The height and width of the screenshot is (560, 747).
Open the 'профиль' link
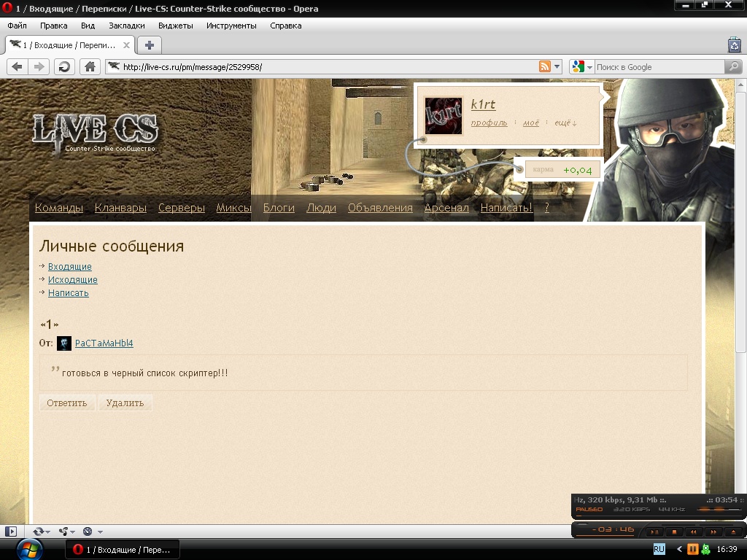click(x=489, y=122)
